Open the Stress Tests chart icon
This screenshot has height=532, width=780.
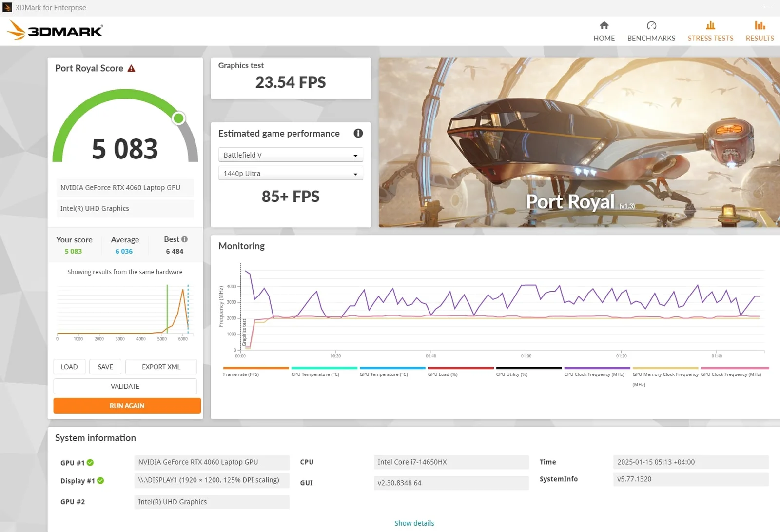pyautogui.click(x=710, y=26)
